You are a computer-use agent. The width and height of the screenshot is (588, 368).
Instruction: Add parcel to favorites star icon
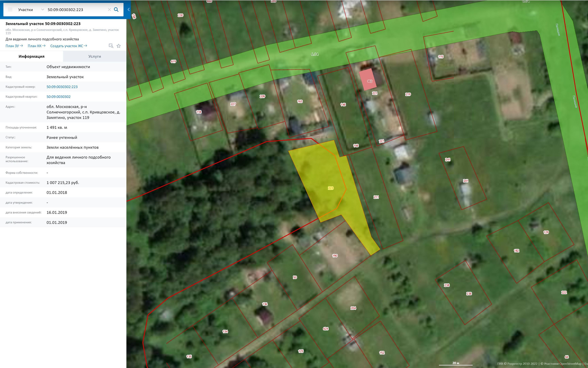click(119, 46)
